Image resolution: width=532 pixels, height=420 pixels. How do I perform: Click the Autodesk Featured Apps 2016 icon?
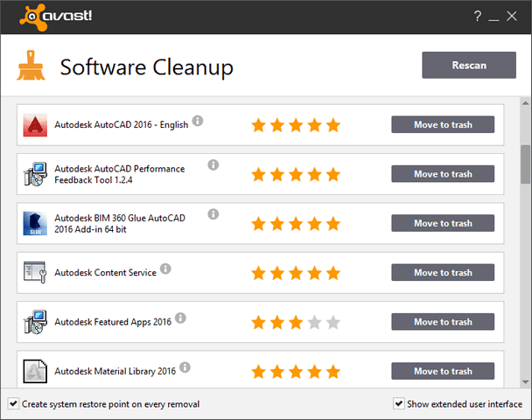coord(35,322)
